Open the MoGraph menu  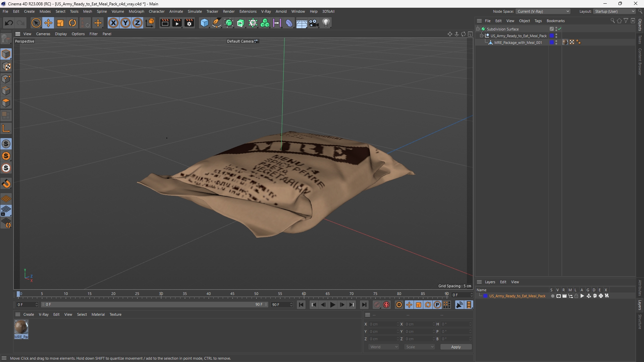136,11
